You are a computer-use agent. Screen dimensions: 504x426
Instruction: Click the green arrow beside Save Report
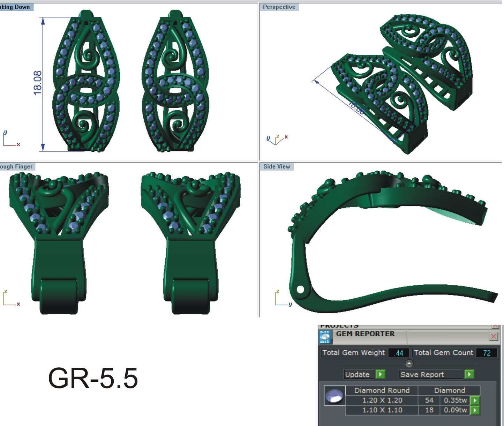469,374
